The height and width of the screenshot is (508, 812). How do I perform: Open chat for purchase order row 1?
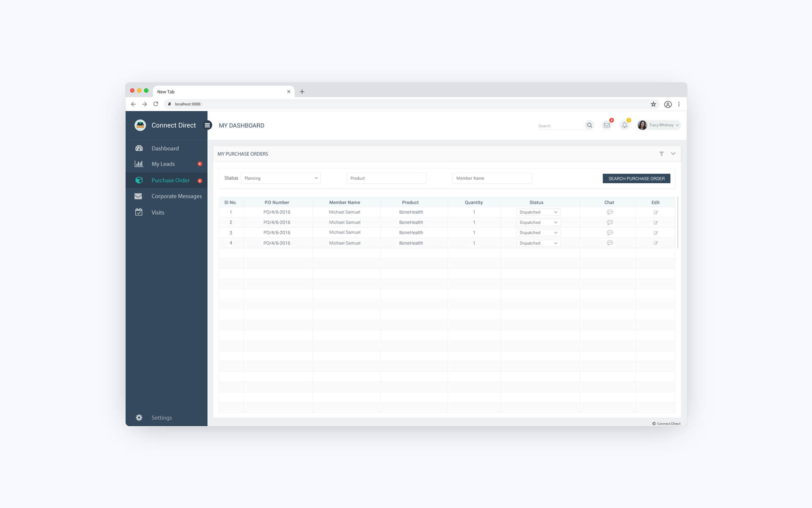pyautogui.click(x=609, y=212)
